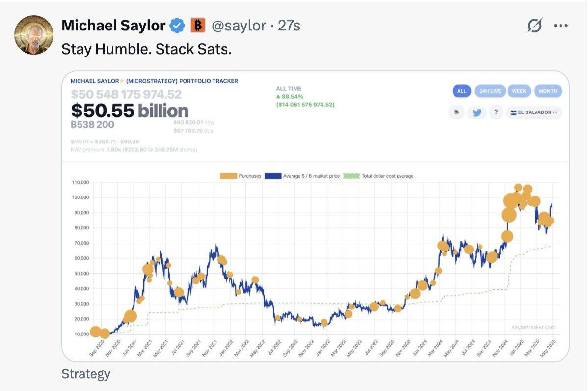This screenshot has height=391, width=588.
Task: Click the Grok slash-circle icon on the tweet
Action: [x=534, y=26]
